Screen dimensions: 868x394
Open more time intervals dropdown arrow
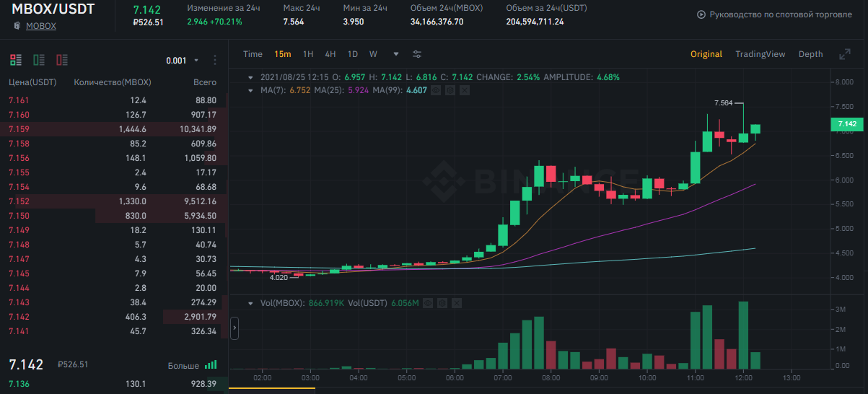(395, 54)
